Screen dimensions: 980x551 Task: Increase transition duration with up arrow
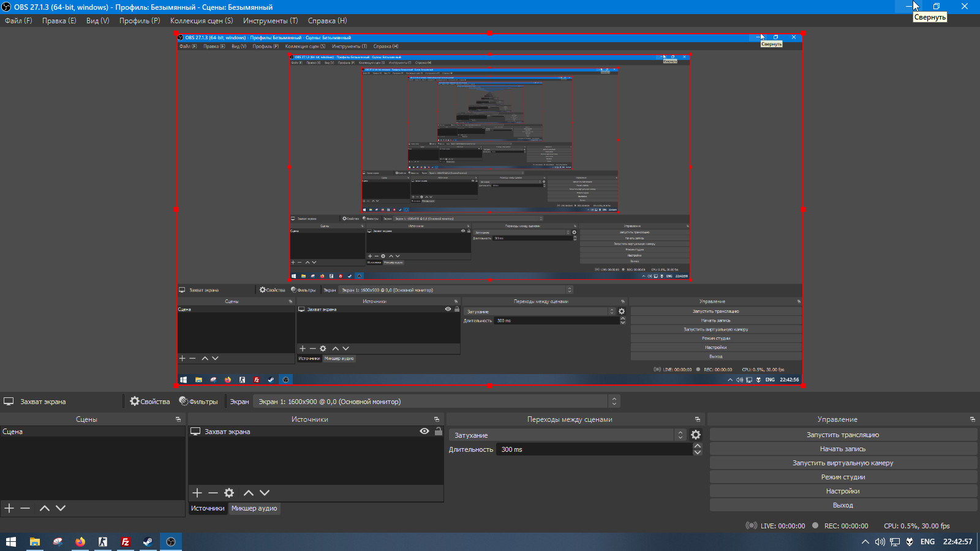point(698,446)
